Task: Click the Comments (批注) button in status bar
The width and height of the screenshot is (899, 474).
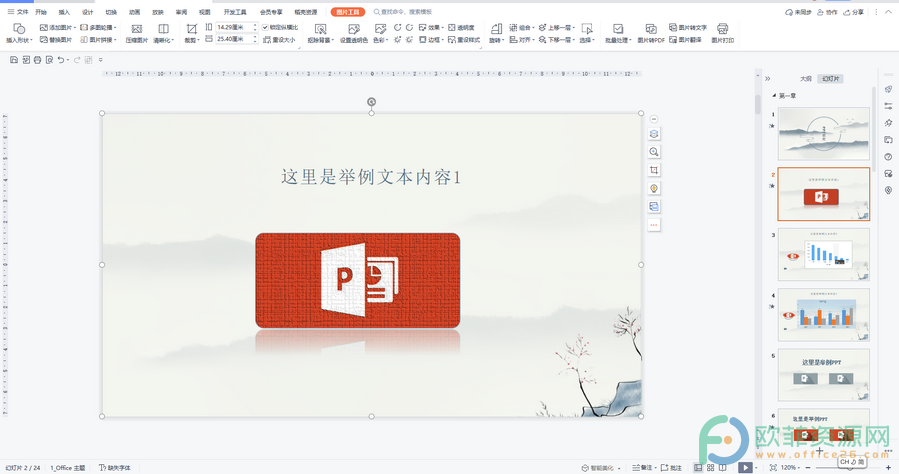Action: [671, 468]
